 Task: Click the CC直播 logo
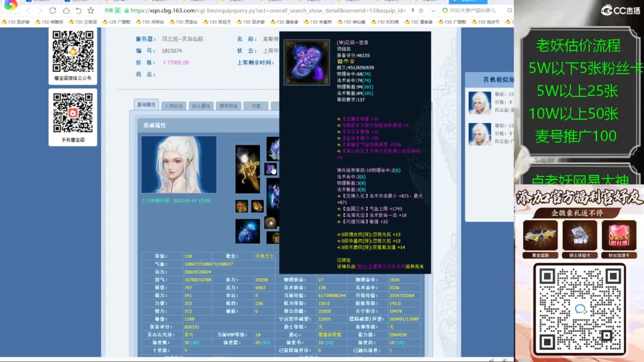[x=620, y=10]
